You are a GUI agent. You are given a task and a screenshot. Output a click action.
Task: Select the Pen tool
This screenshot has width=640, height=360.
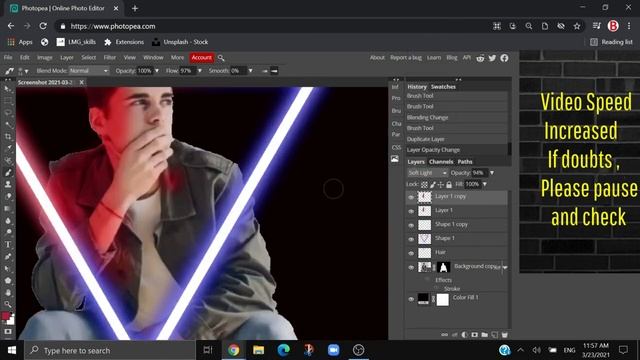(x=8, y=256)
